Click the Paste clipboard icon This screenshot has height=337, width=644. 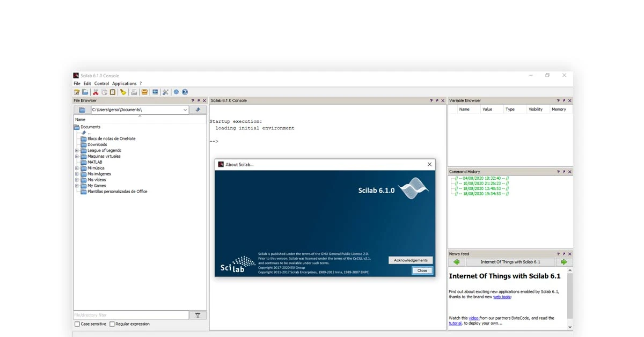112,92
